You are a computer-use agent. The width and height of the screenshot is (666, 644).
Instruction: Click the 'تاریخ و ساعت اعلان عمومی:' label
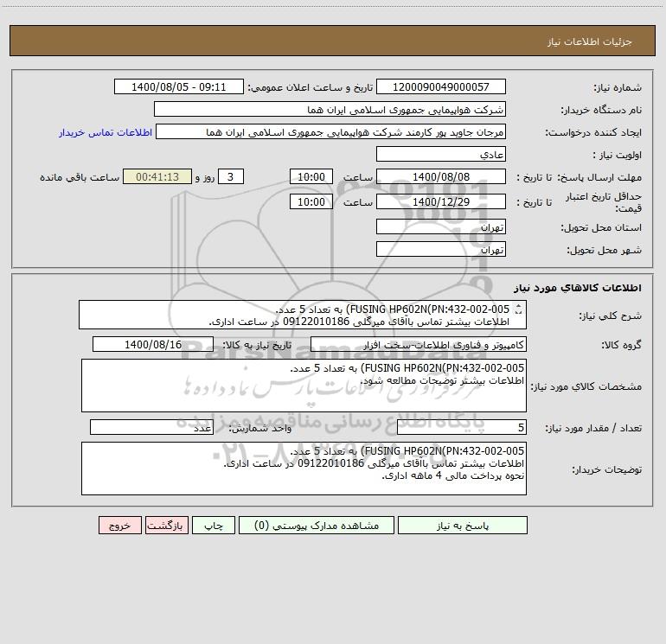310,87
